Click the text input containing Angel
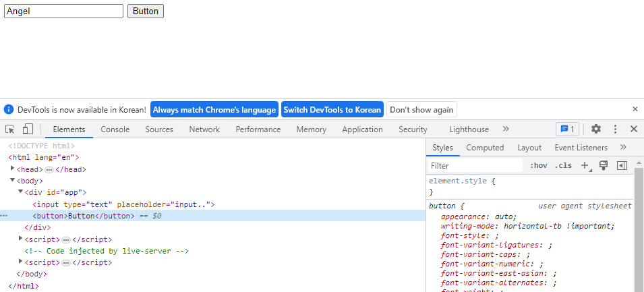 coord(63,11)
